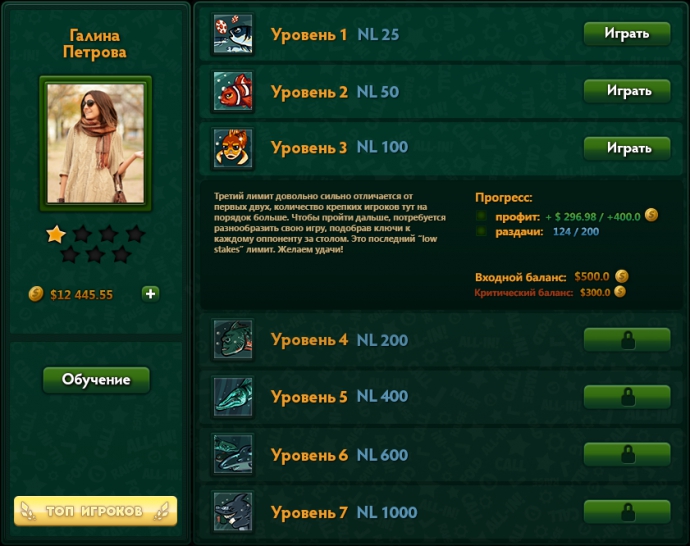
Task: Open the ТОП ИГРОКОВ leaderboard
Action: (x=95, y=511)
